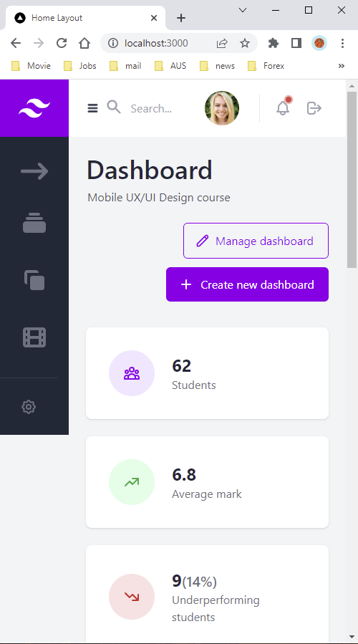
Task: Click the search magnifier icon
Action: tap(114, 107)
